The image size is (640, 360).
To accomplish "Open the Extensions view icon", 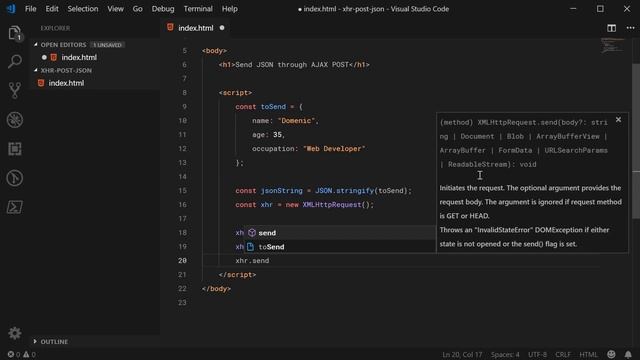I will coord(15,149).
